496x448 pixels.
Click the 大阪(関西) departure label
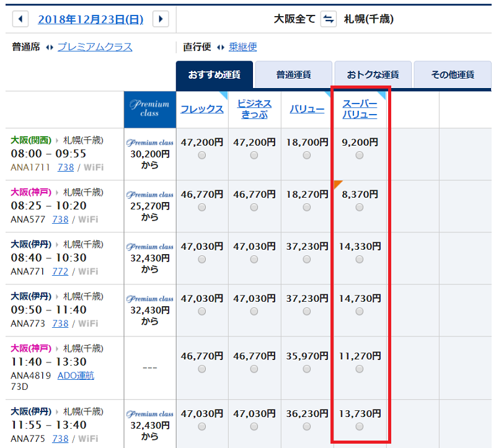(x=31, y=141)
